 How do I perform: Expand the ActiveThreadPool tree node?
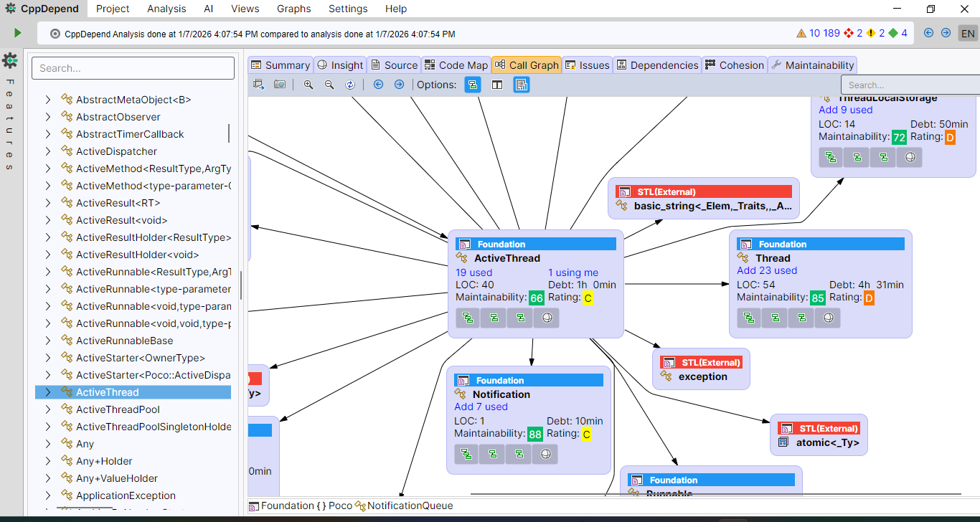[48, 409]
